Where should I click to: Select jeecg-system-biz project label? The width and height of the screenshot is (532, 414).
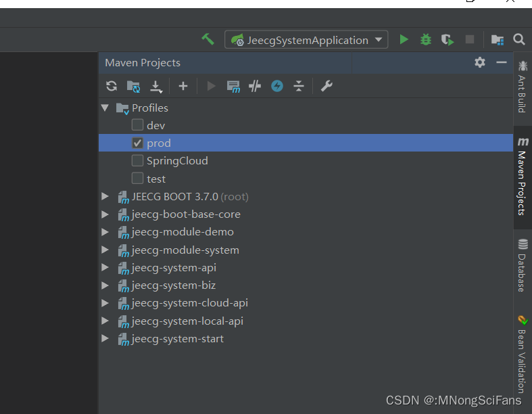click(173, 285)
